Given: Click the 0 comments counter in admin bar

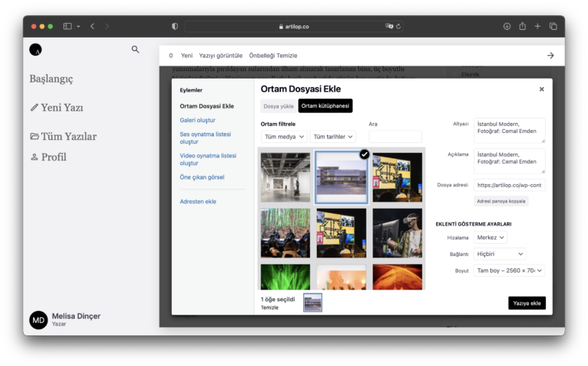Looking at the screenshot, I should [x=171, y=56].
